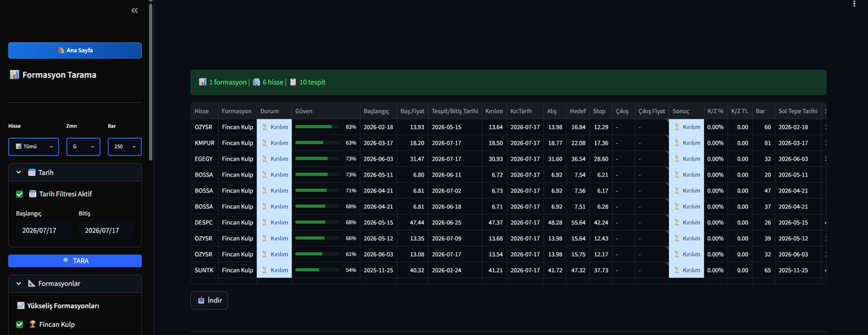Click the Durum Kırılım cell in KMPUR row

(274, 143)
